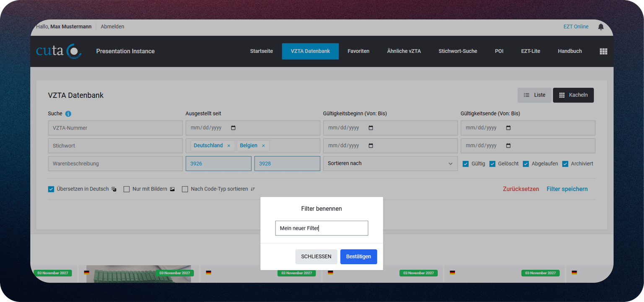644x302 pixels.
Task: Click the Zurücksetzen link
Action: point(521,189)
